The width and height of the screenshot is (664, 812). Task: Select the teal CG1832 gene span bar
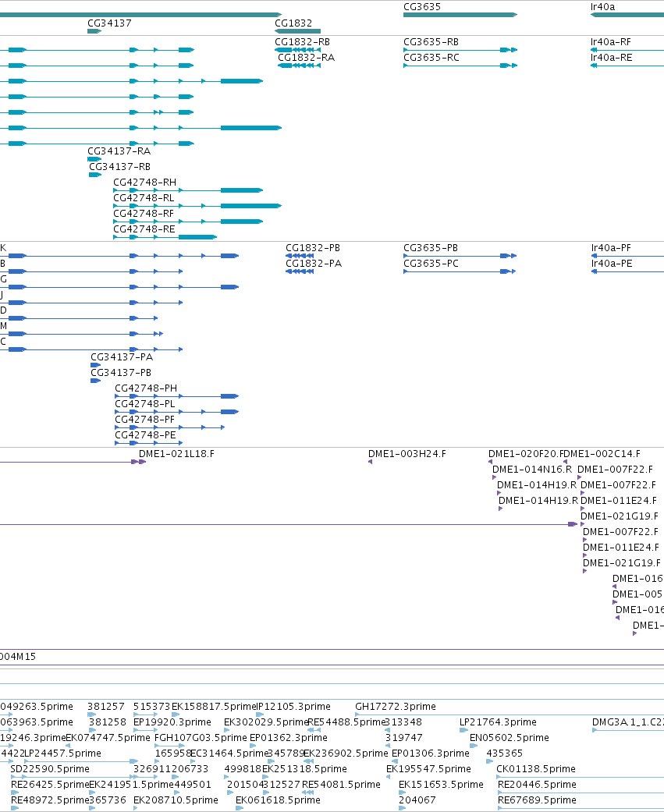(x=297, y=31)
